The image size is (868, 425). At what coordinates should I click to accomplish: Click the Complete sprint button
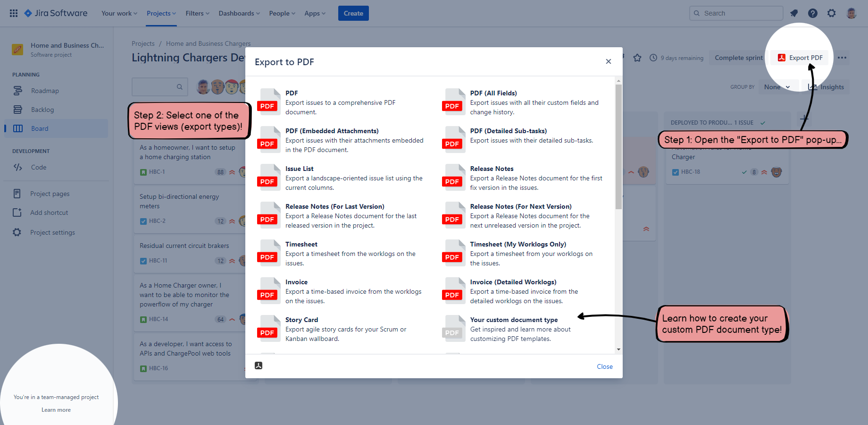click(x=738, y=58)
